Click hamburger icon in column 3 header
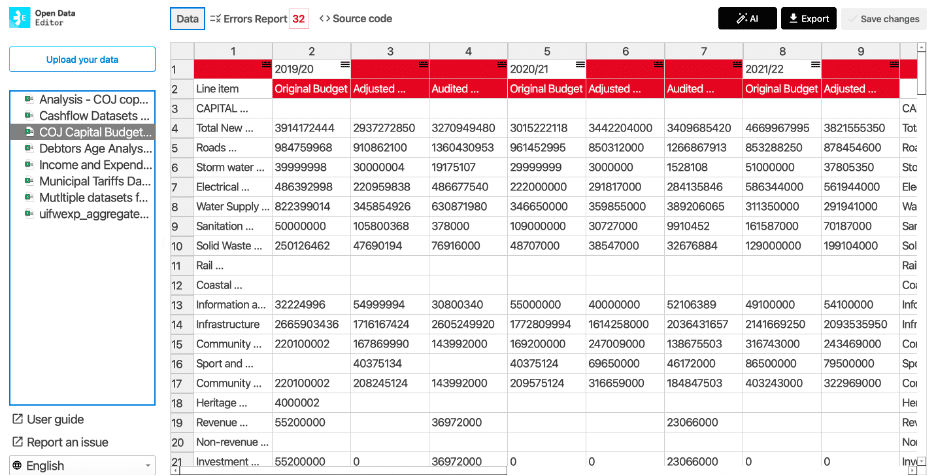Screen dimensions: 936x476 click(x=423, y=64)
